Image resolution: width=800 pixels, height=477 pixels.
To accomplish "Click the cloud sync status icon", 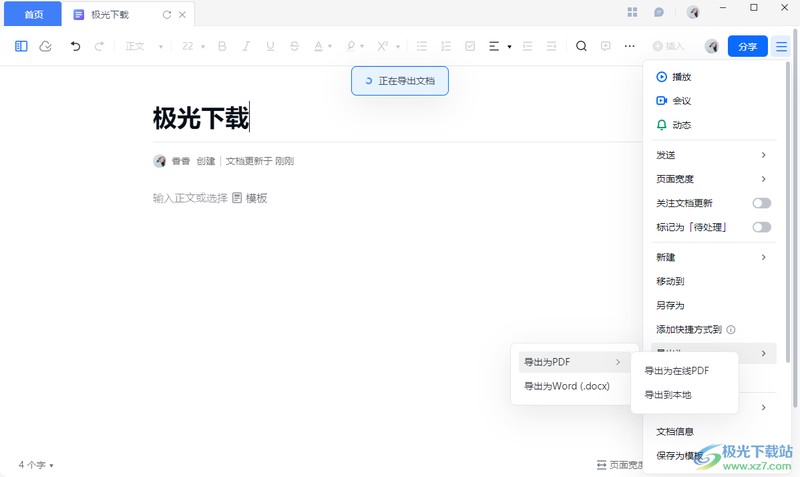I will click(x=45, y=46).
